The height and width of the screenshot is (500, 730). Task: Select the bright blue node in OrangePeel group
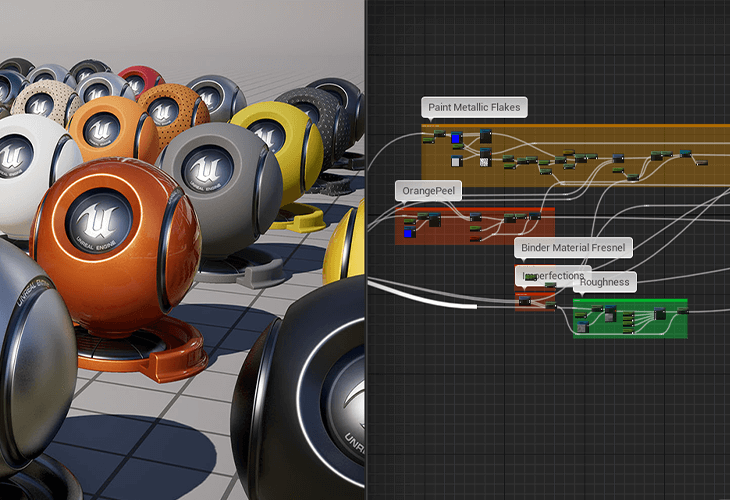click(x=409, y=233)
